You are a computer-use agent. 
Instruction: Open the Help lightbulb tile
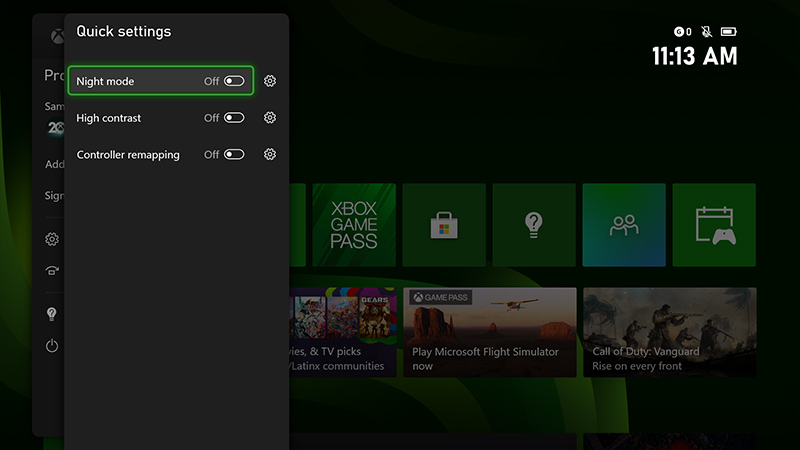pyautogui.click(x=534, y=225)
